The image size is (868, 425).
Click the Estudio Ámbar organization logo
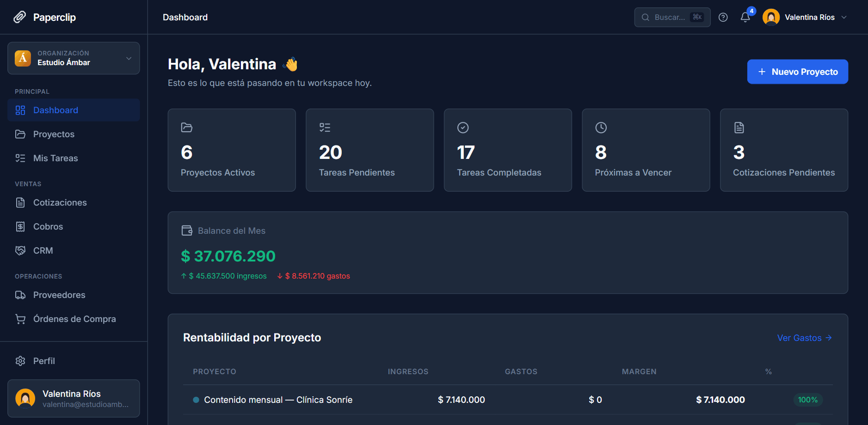[23, 58]
